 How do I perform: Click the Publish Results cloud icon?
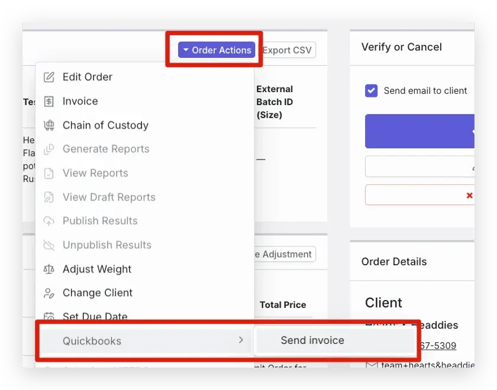coord(49,221)
